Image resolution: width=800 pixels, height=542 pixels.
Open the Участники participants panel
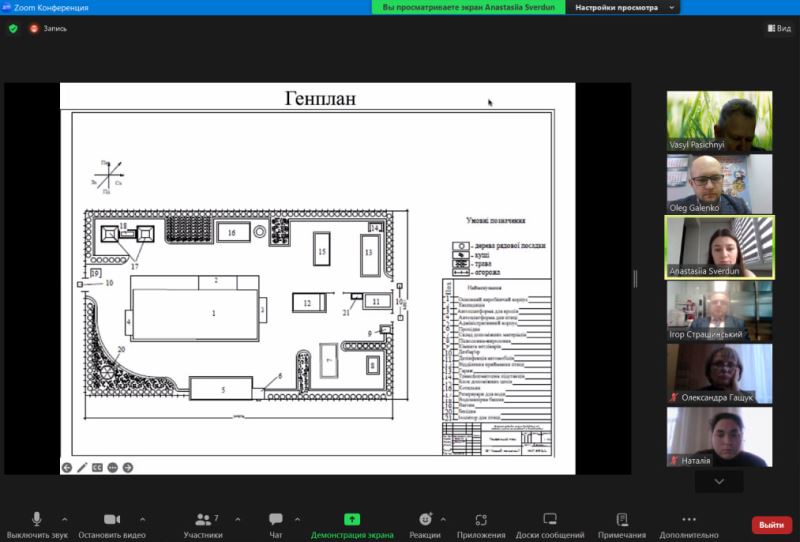[x=202, y=524]
